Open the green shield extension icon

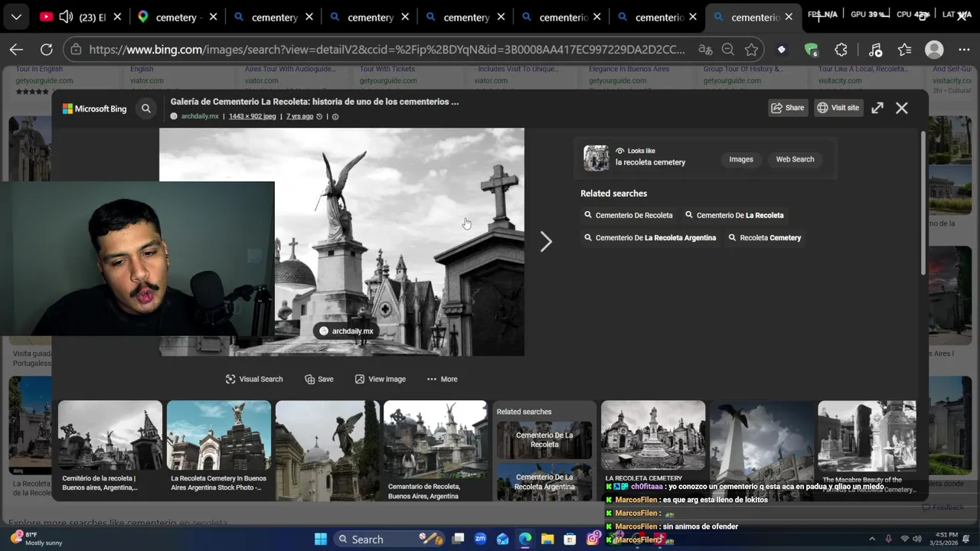811,50
